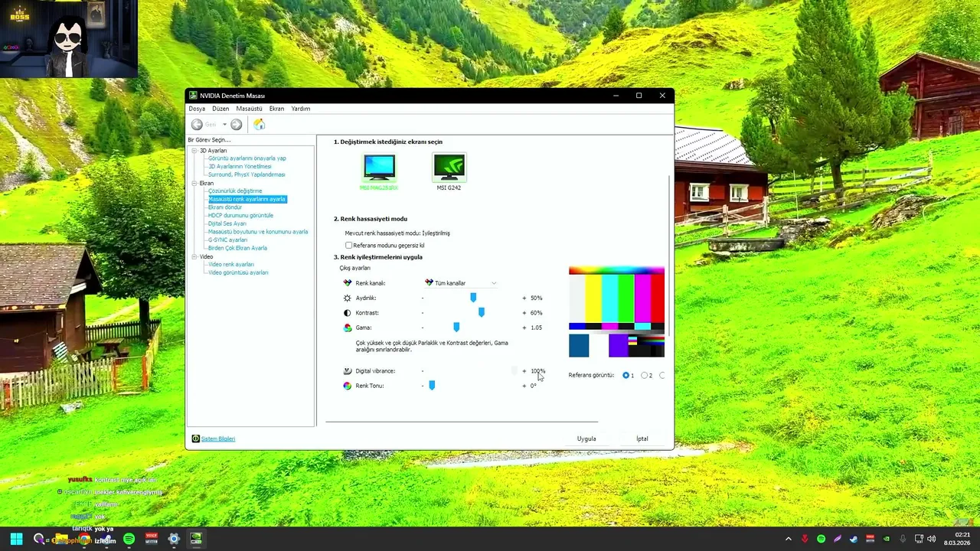980x551 pixels.
Task: Open Video renk ayarları page
Action: point(231,265)
